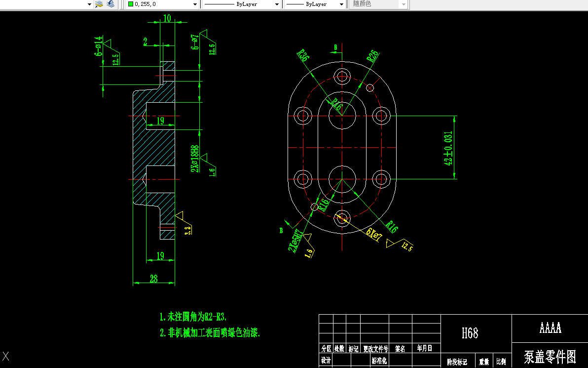Select the 28 width dimension
The width and height of the screenshot is (588, 368).
point(154,279)
